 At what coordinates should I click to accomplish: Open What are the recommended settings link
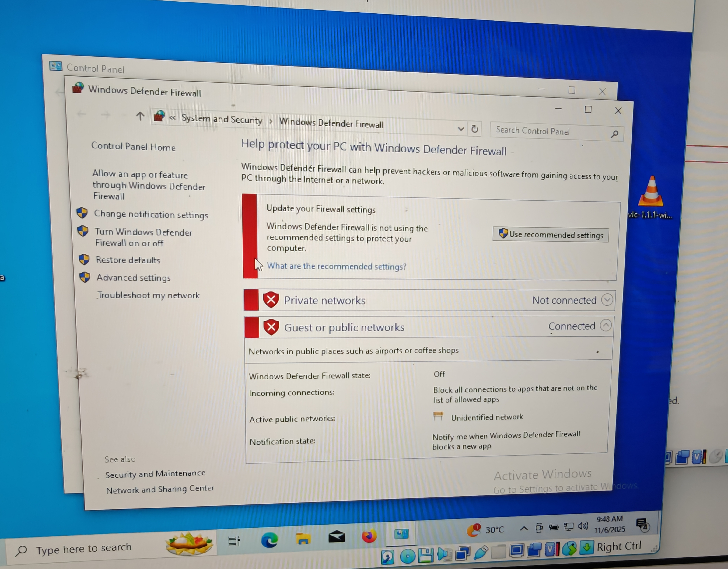[x=337, y=266]
